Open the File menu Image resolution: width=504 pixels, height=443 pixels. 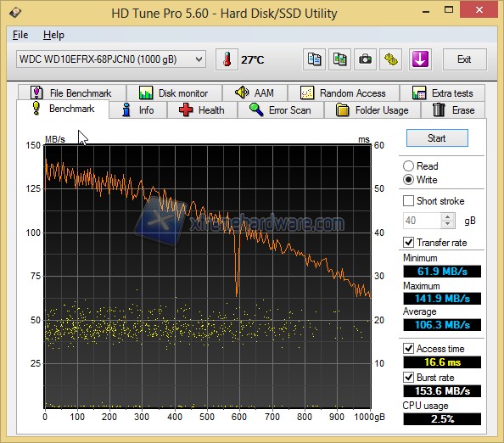coord(20,35)
